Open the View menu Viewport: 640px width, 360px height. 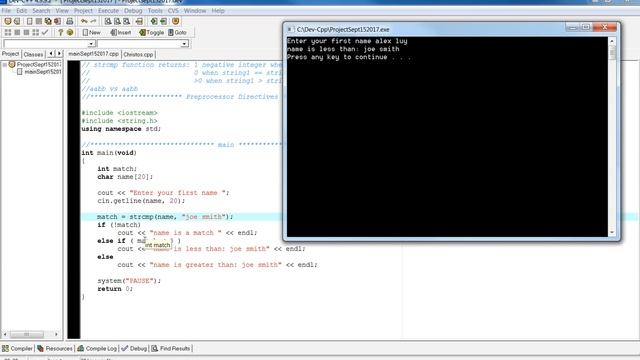click(x=62, y=11)
